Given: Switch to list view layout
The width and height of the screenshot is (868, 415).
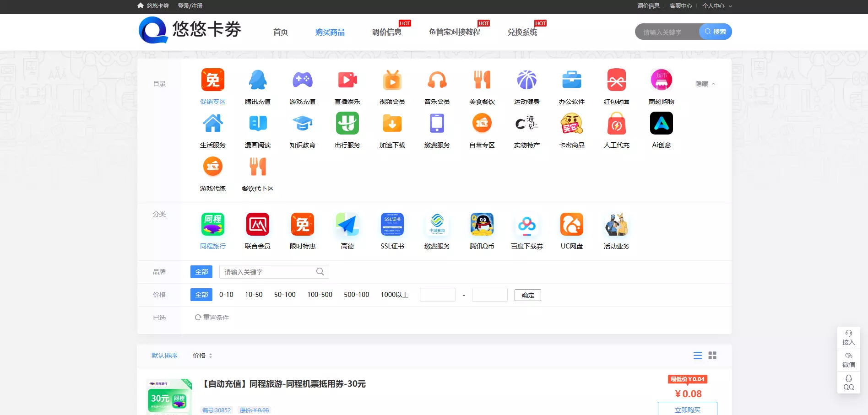Looking at the screenshot, I should click(x=697, y=355).
